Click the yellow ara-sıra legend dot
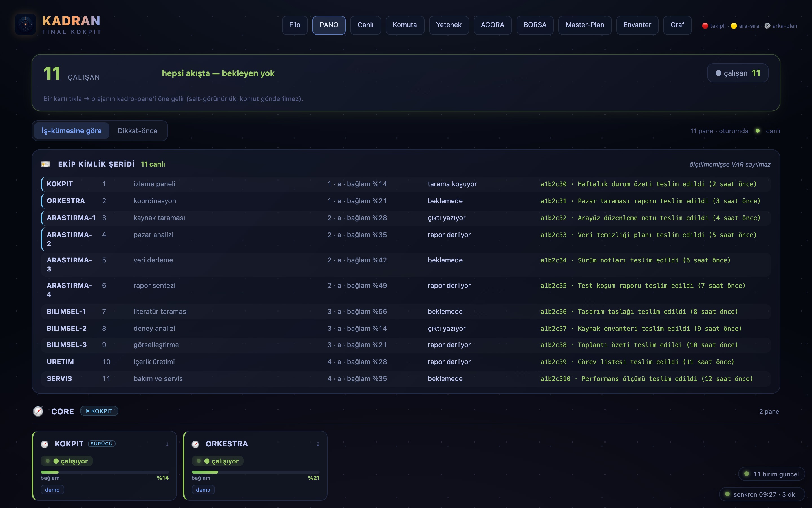Screen dimensions: 812x508 point(734,26)
